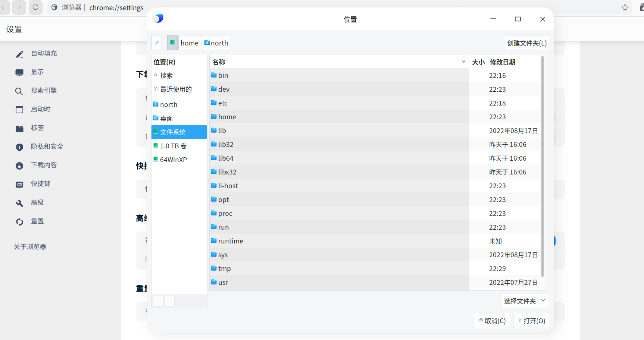Click the autofill pencil icon in settings sidebar

(19, 54)
